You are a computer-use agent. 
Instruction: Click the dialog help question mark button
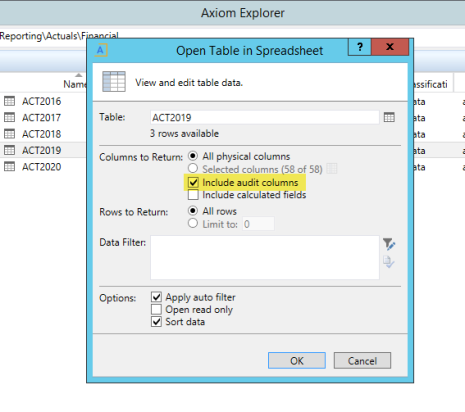click(x=360, y=47)
